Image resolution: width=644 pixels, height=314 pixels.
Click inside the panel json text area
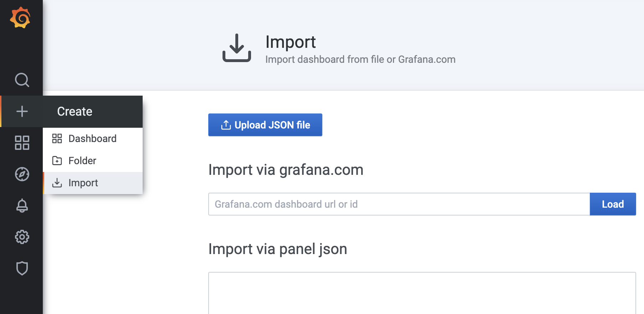point(422,293)
